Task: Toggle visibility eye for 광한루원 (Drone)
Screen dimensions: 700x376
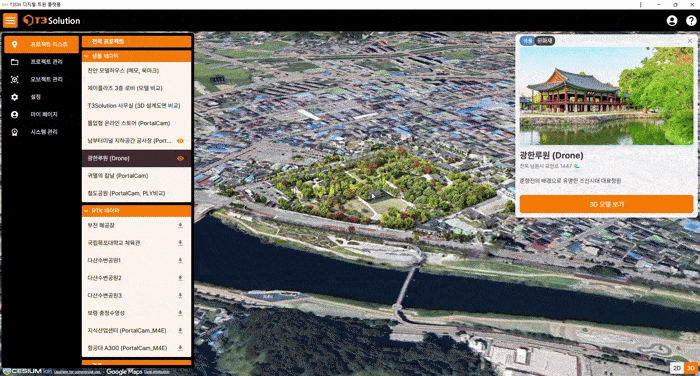Action: 180,158
